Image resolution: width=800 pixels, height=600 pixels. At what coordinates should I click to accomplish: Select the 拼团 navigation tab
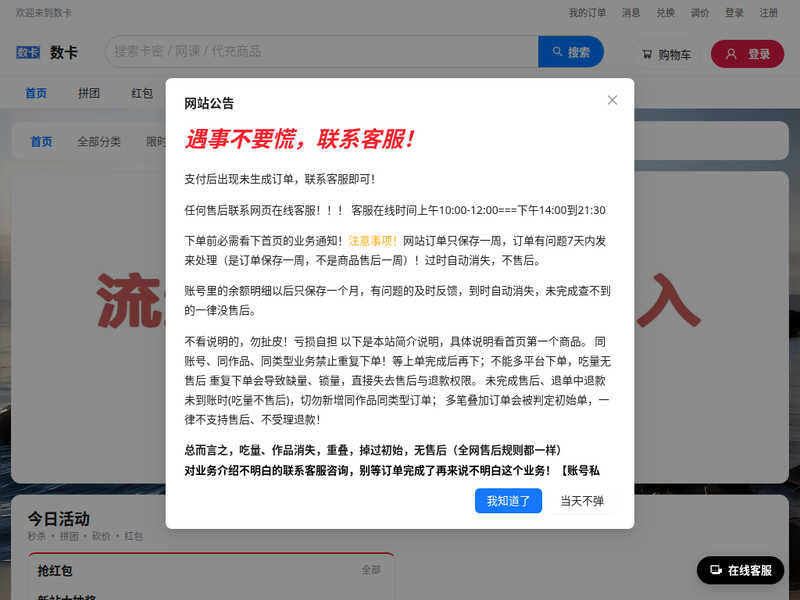[89, 93]
